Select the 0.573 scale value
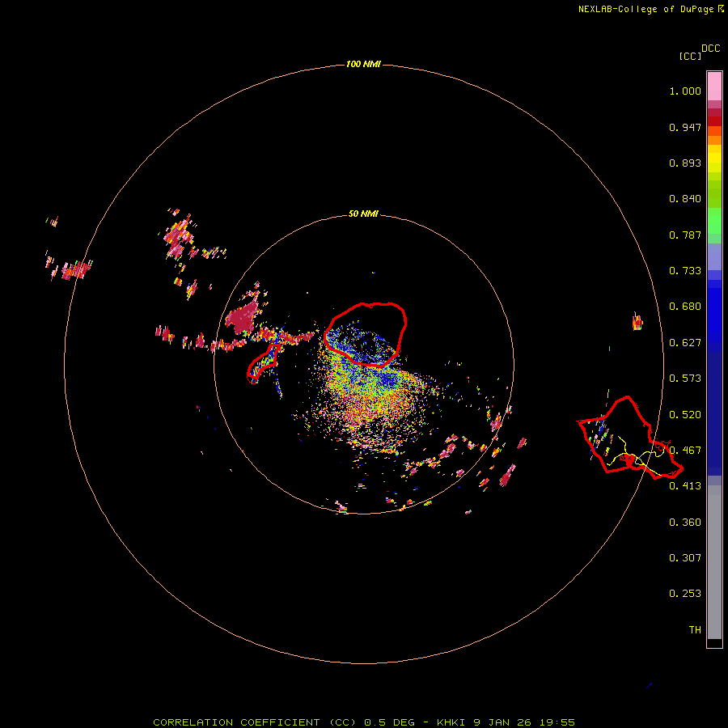The width and height of the screenshot is (728, 728). 685,379
